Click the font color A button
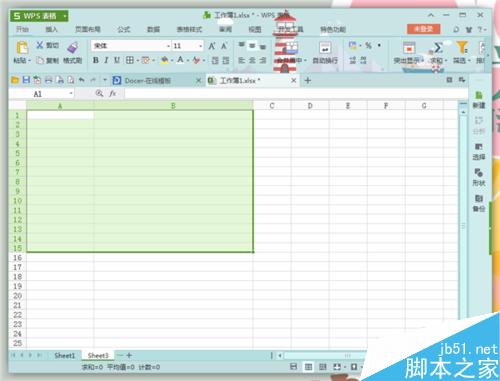Image resolution: width=500 pixels, height=381 pixels. pyautogui.click(x=180, y=60)
